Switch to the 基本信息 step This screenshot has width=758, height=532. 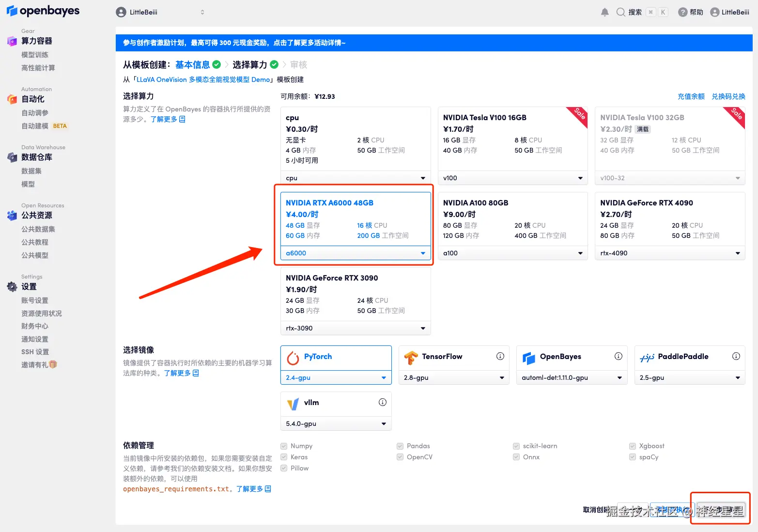tap(192, 64)
